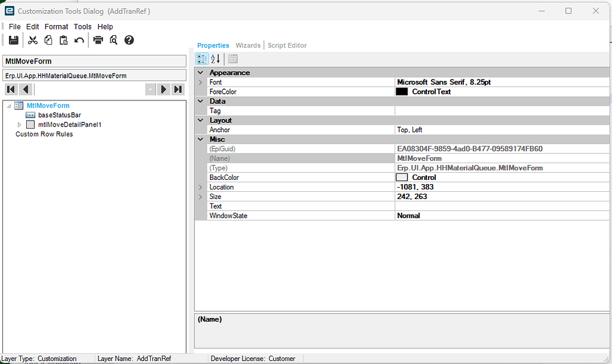This screenshot has height=364, width=612.
Task: Paste from clipboard using the paste icon
Action: click(63, 39)
